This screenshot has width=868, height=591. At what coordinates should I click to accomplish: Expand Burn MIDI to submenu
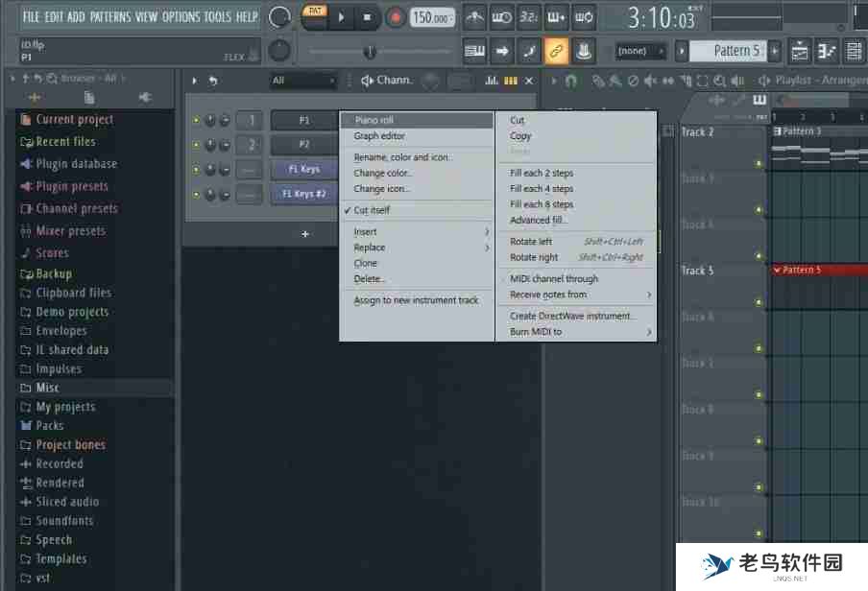(x=576, y=332)
